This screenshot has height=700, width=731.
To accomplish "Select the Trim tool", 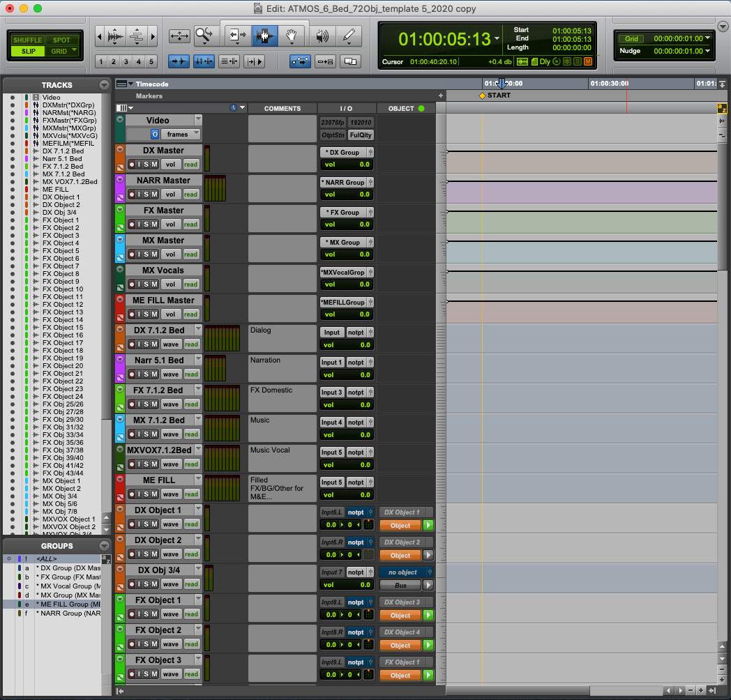I will coord(237,36).
